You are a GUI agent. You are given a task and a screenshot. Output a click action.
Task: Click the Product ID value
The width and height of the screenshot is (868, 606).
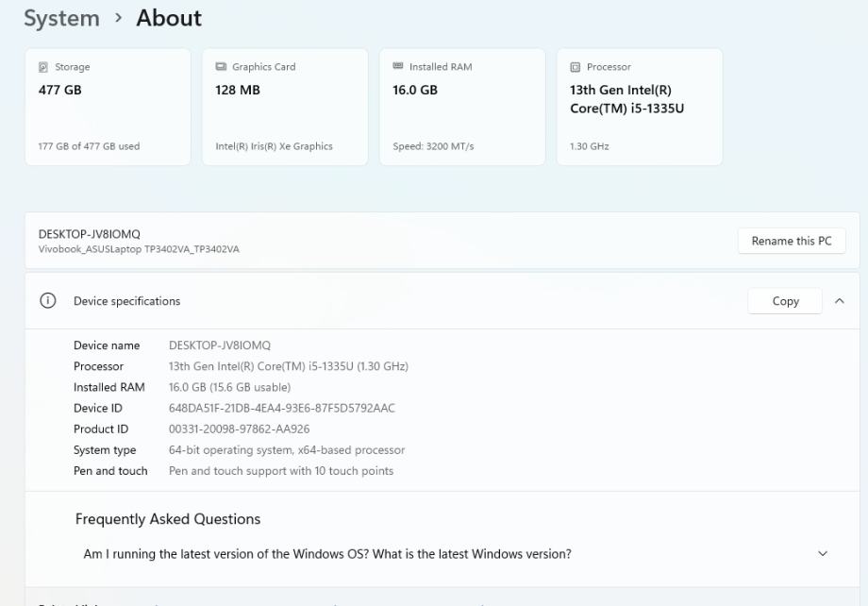click(x=239, y=429)
